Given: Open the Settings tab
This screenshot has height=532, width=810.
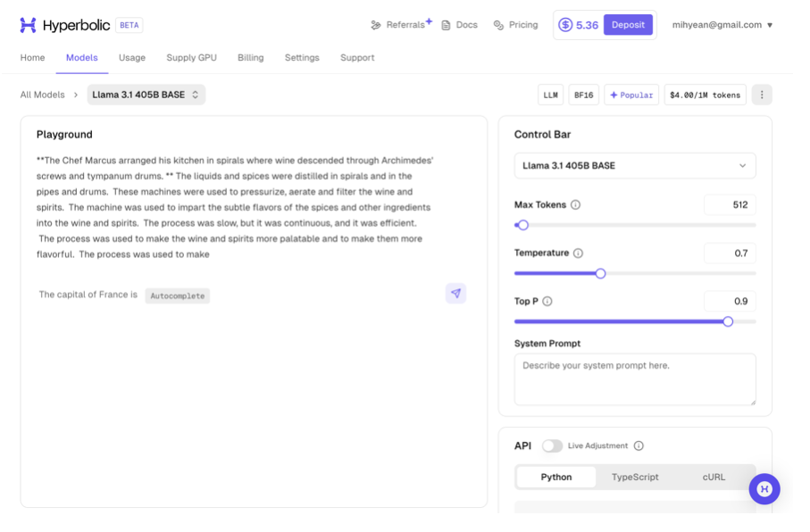Looking at the screenshot, I should 302,58.
